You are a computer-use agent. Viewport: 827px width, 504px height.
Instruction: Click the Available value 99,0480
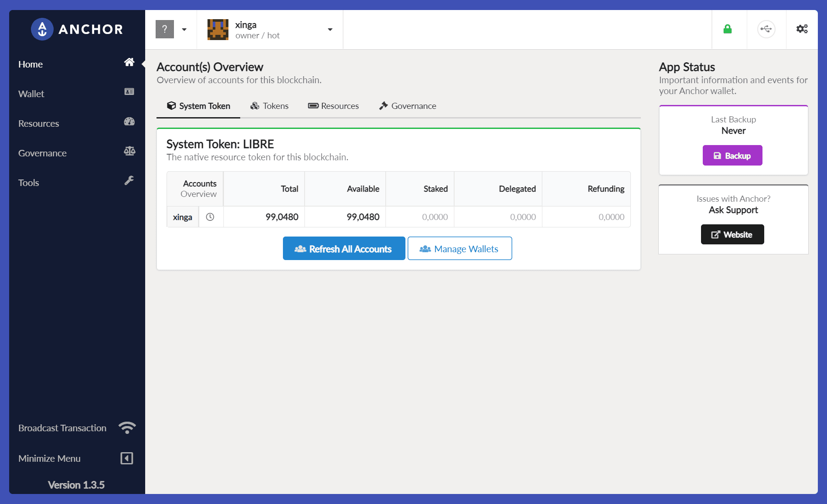(x=363, y=217)
